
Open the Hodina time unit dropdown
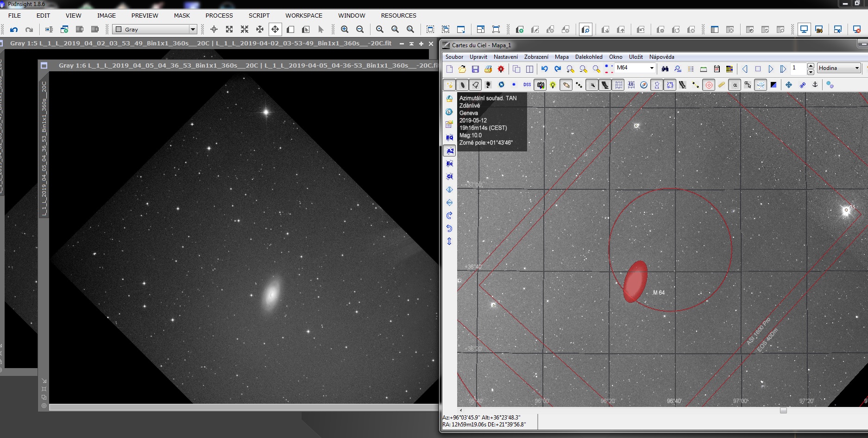click(x=838, y=68)
